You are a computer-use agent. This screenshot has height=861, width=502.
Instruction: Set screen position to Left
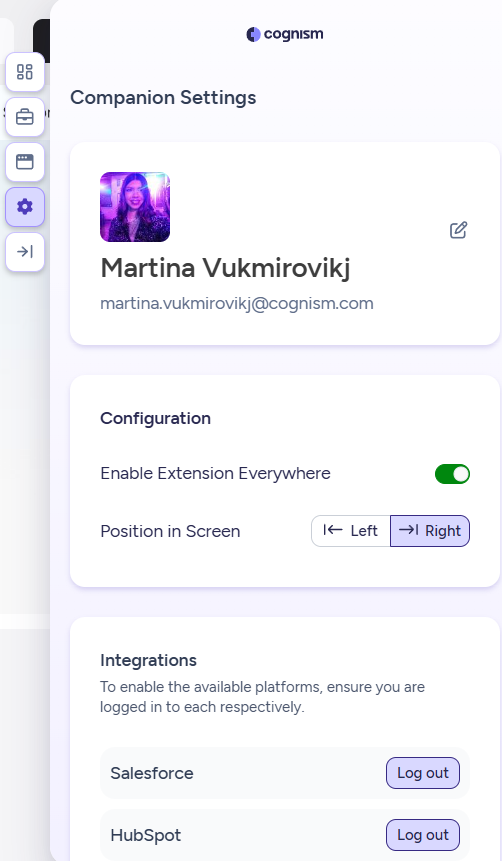(350, 531)
